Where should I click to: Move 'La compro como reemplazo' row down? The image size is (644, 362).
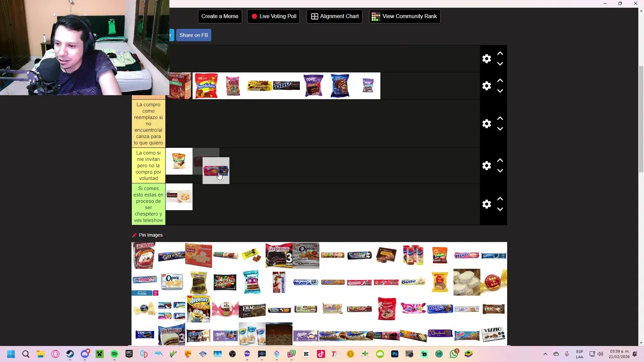[x=500, y=129]
